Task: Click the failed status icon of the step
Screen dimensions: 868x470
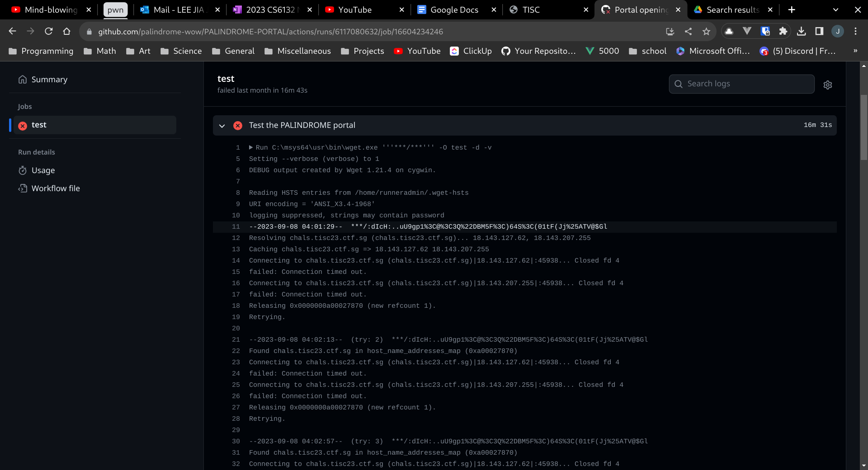Action: click(x=238, y=126)
